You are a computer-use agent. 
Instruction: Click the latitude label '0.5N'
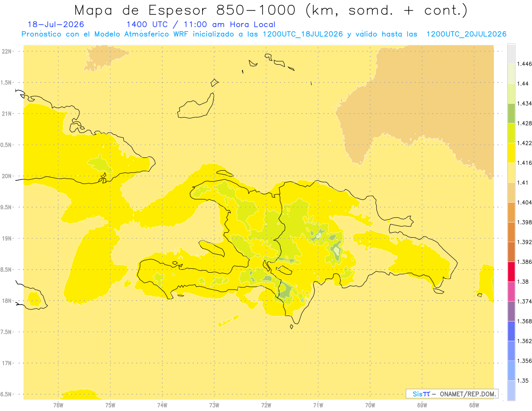click(7, 145)
